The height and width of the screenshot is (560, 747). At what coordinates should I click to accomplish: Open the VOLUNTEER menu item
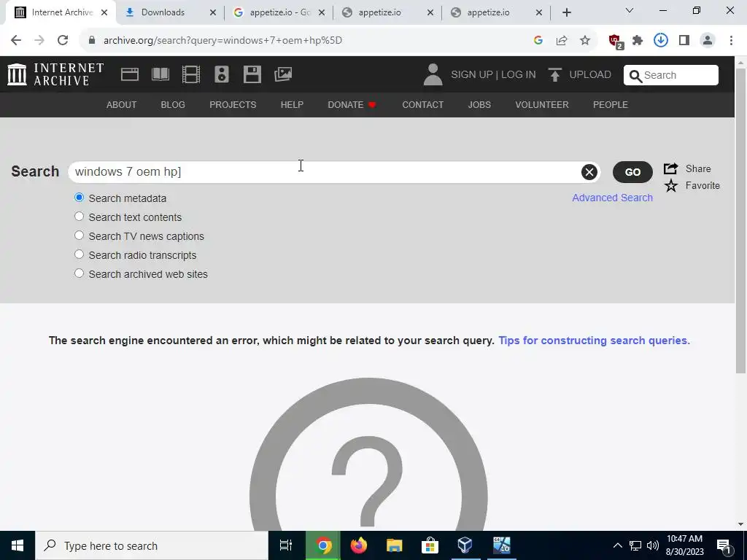tap(542, 105)
